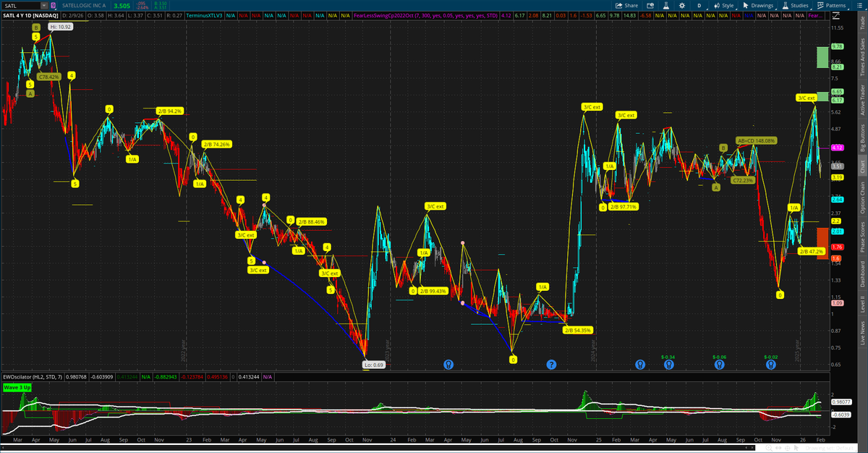Click the AB=CD 148.08% pattern label
Viewport: 868px width, 453px height.
coord(757,140)
